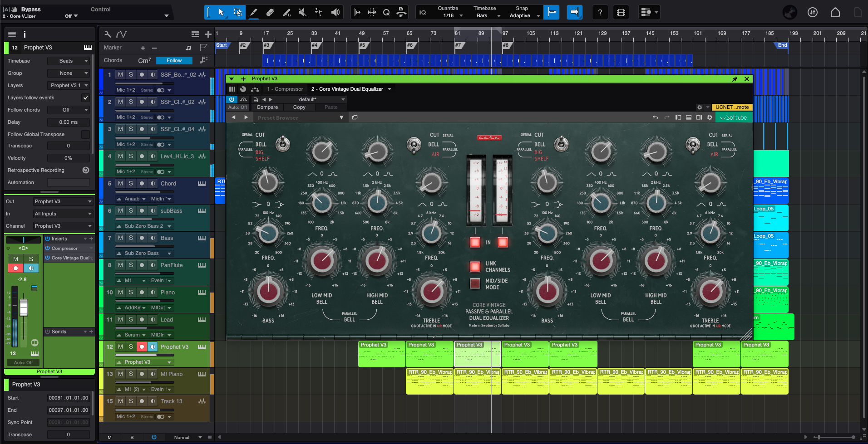Open the Prophet V3 instrument keyboard icon

coord(88,48)
